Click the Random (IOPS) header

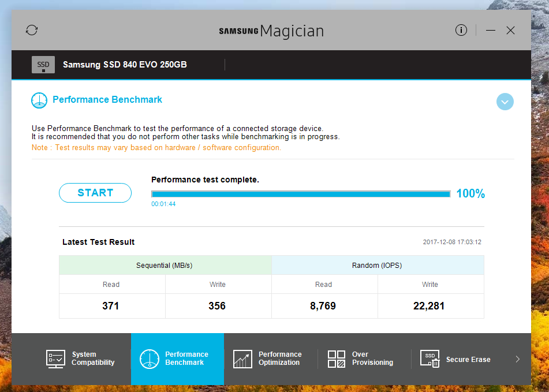point(378,266)
